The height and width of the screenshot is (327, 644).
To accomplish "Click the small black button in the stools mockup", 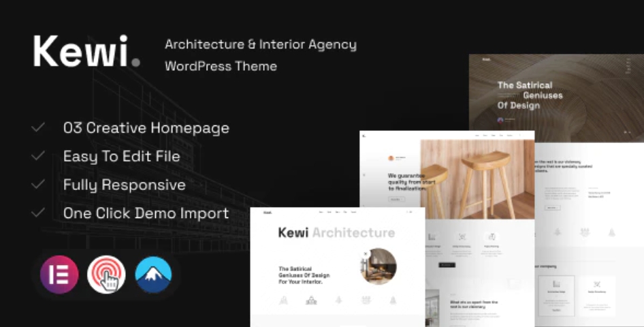I will (x=447, y=265).
